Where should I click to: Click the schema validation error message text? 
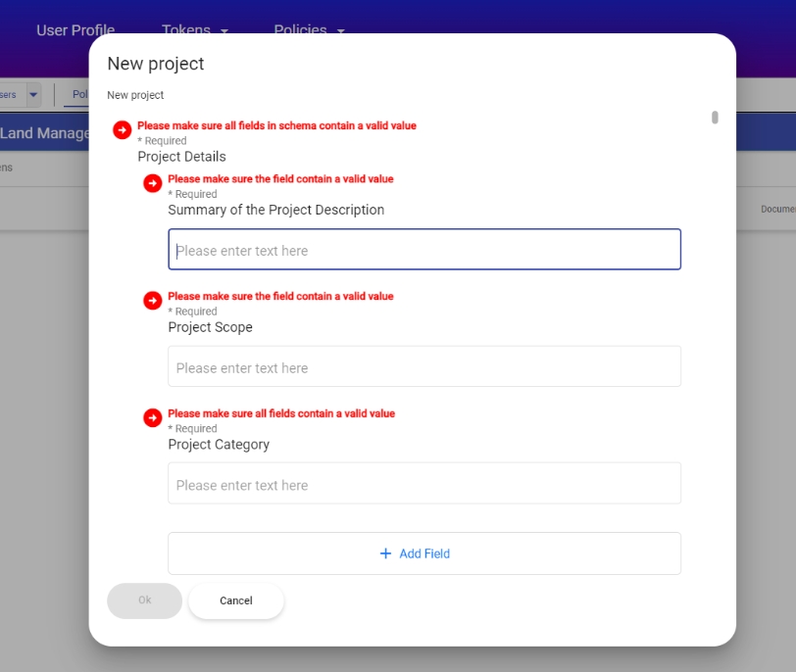click(276, 125)
